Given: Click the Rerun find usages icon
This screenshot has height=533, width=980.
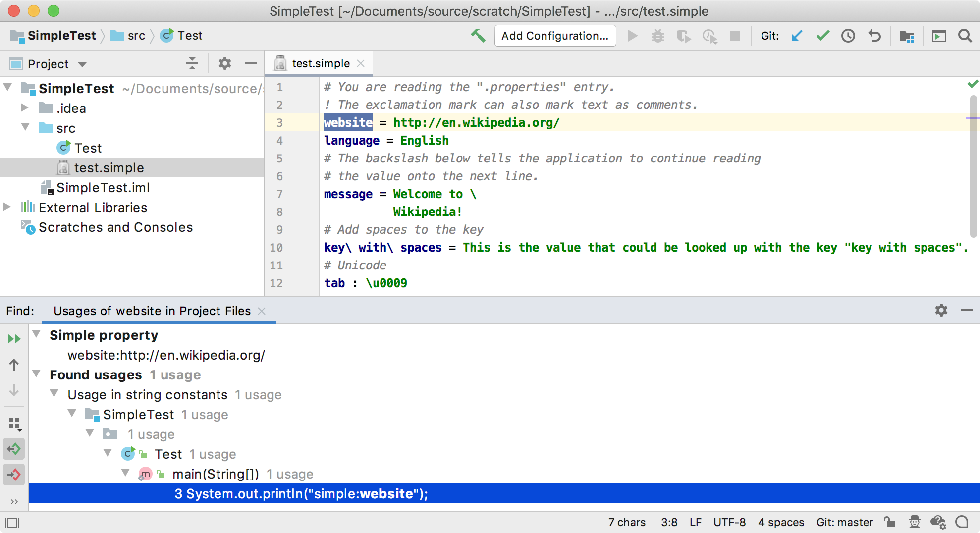Looking at the screenshot, I should pyautogui.click(x=14, y=339).
